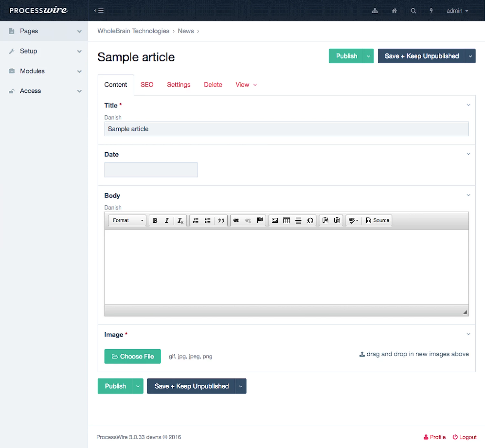Click the Link icon in editor

coord(236,220)
